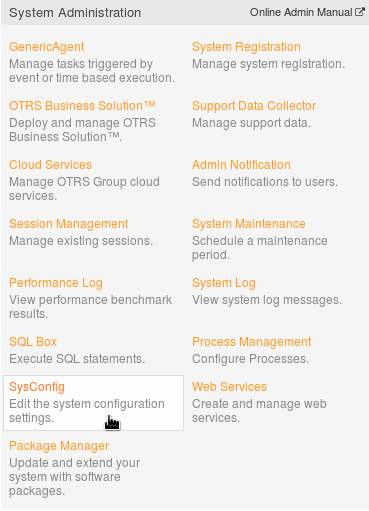Go to System Registration
The image size is (369, 511).
(246, 47)
